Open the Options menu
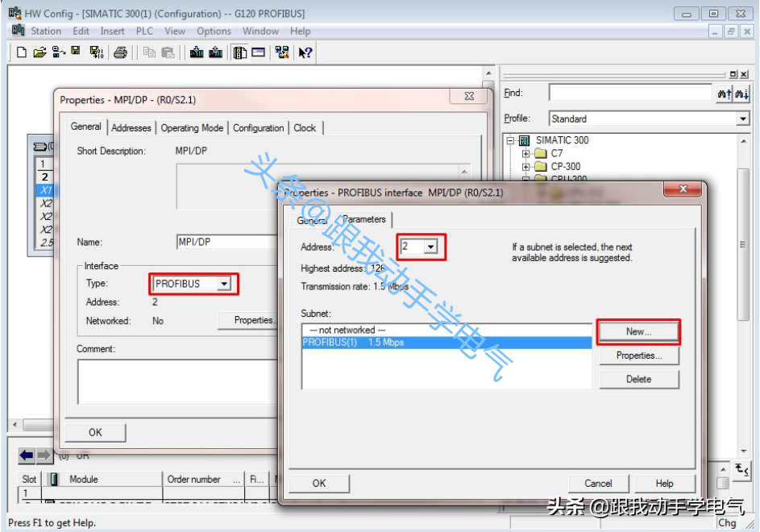 click(214, 31)
